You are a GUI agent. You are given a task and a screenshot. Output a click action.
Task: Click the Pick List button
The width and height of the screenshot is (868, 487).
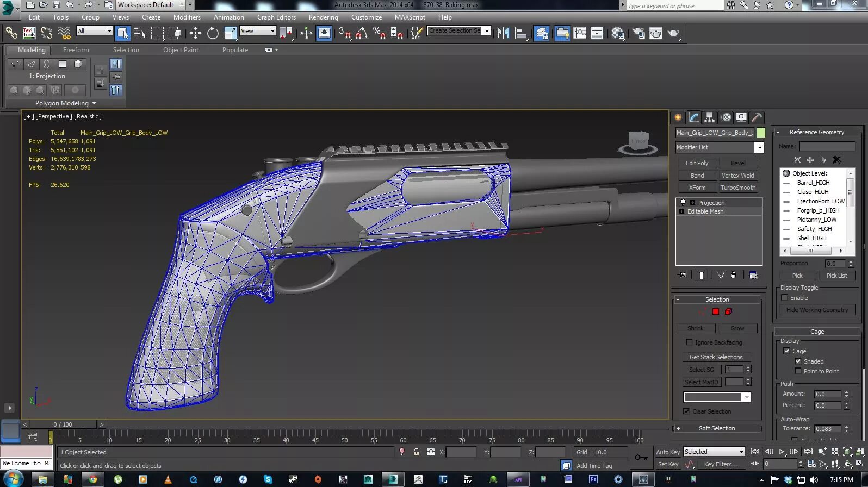click(x=836, y=276)
